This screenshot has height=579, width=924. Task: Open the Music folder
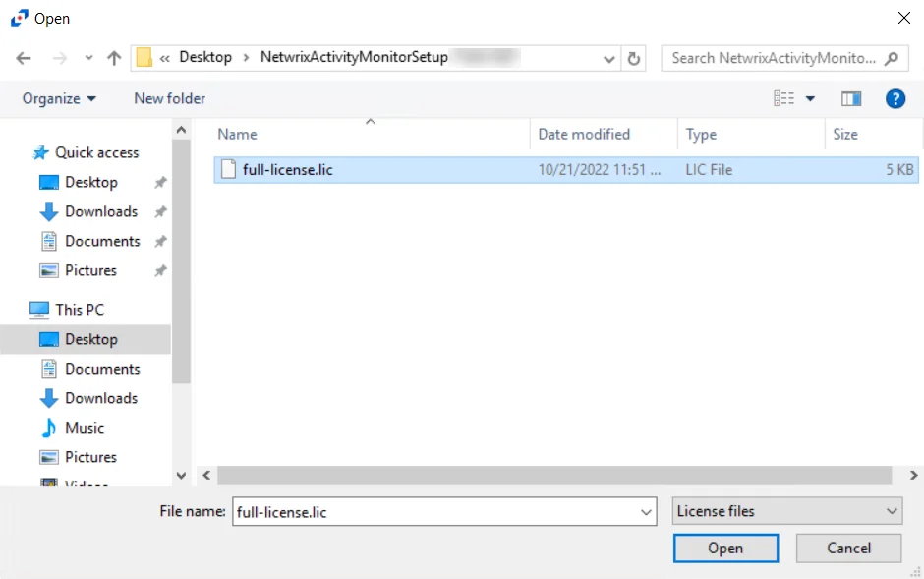click(x=85, y=428)
